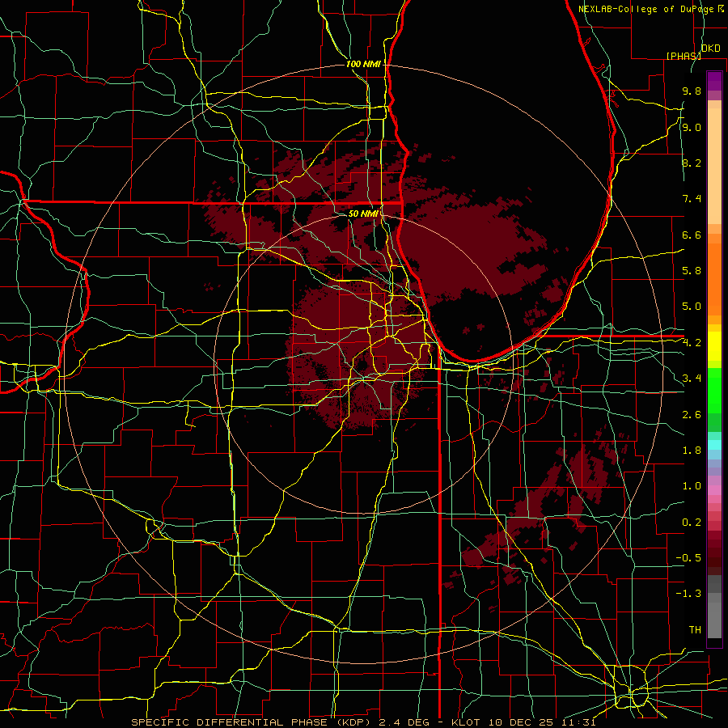Pick the gray swatch at bottom of color bar
The height and width of the screenshot is (728, 728).
pos(714,622)
